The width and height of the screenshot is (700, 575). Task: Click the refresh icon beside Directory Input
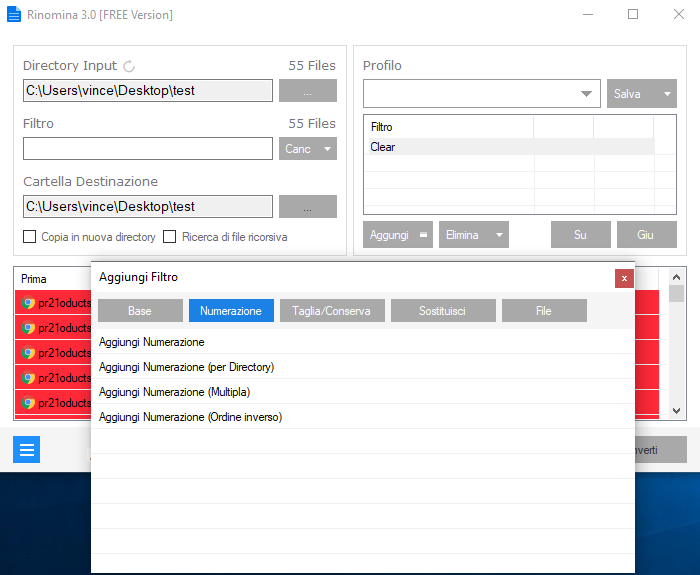tap(129, 66)
